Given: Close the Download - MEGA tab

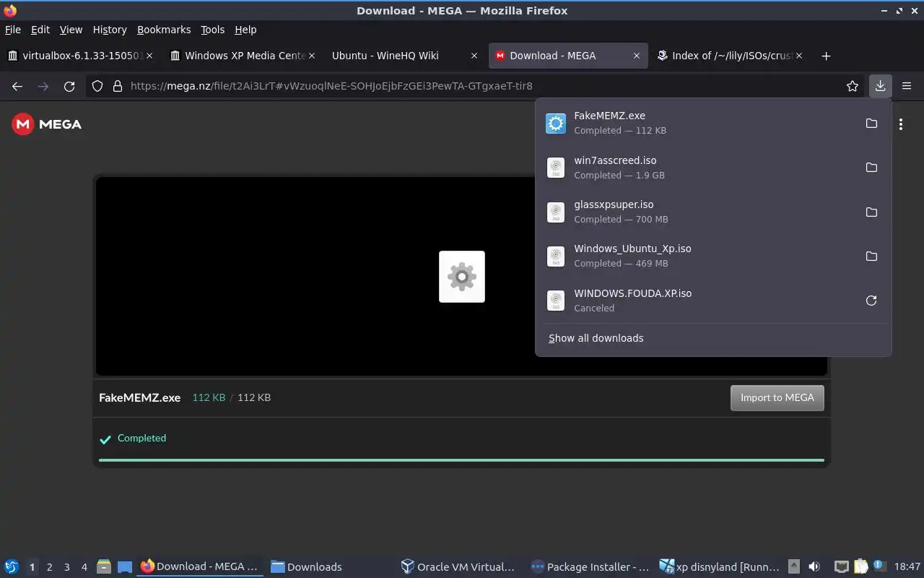Looking at the screenshot, I should [636, 56].
